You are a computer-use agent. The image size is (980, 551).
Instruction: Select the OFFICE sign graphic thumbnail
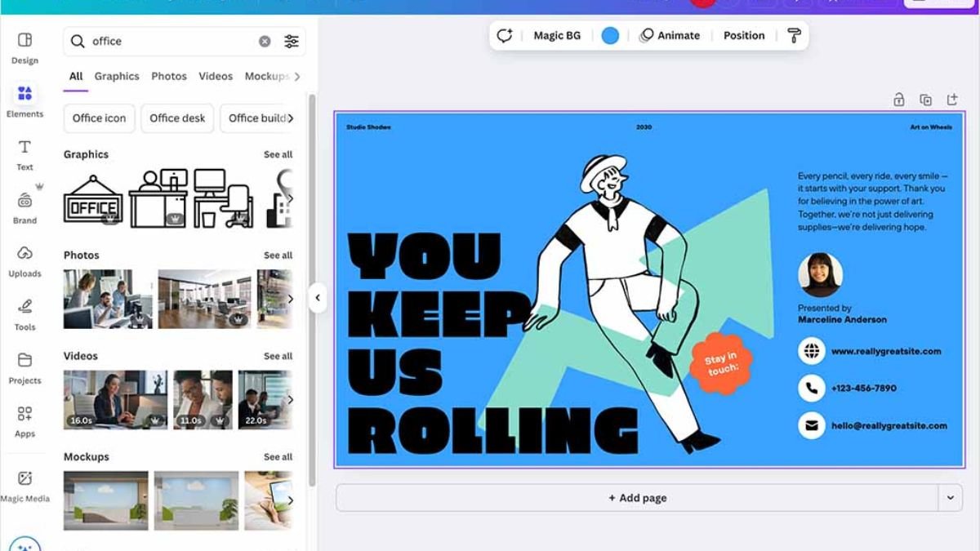click(93, 198)
